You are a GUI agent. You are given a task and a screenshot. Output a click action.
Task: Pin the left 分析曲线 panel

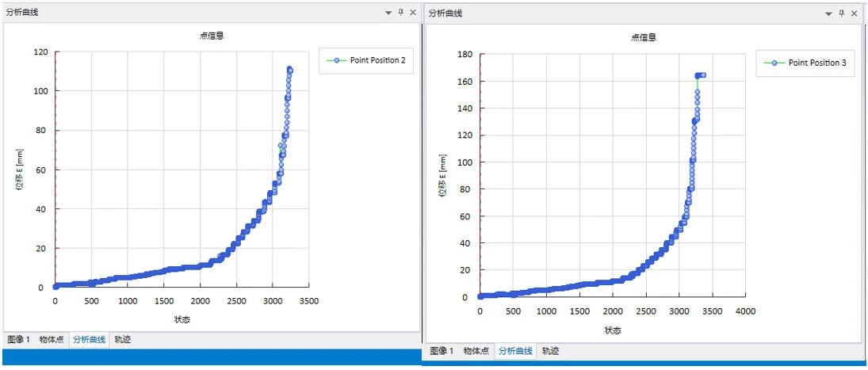point(400,13)
